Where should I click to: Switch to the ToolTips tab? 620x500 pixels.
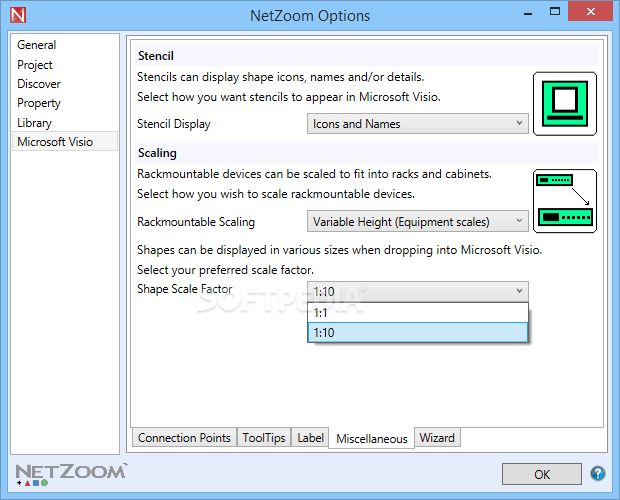[264, 438]
